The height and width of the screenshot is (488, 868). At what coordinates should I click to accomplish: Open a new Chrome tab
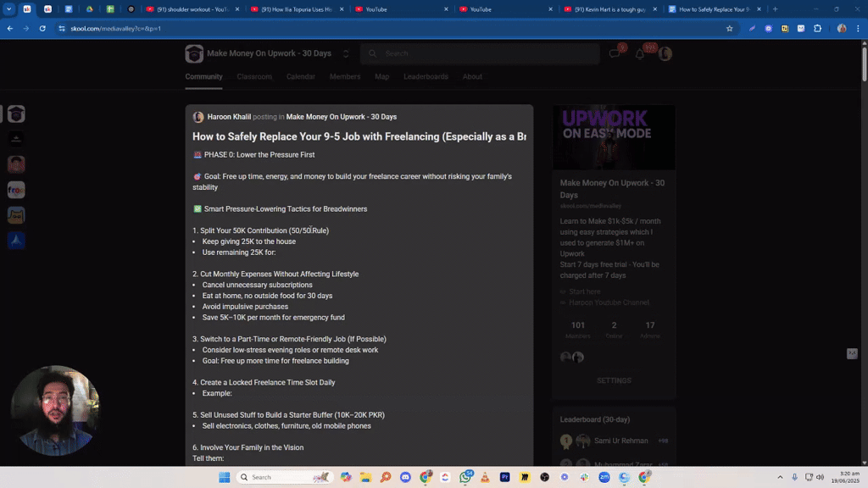click(x=775, y=9)
